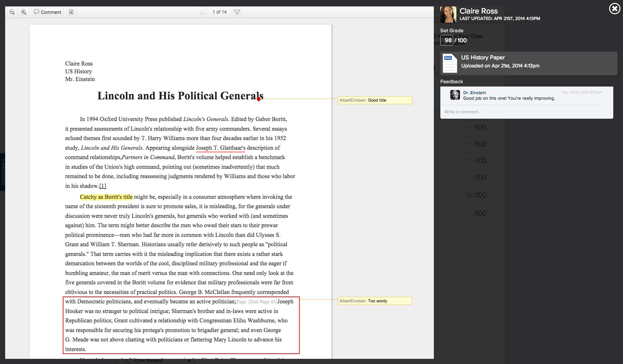Viewport: 623px width, 364px height.
Task: Open the Dr. Einstein author link
Action: [475, 93]
